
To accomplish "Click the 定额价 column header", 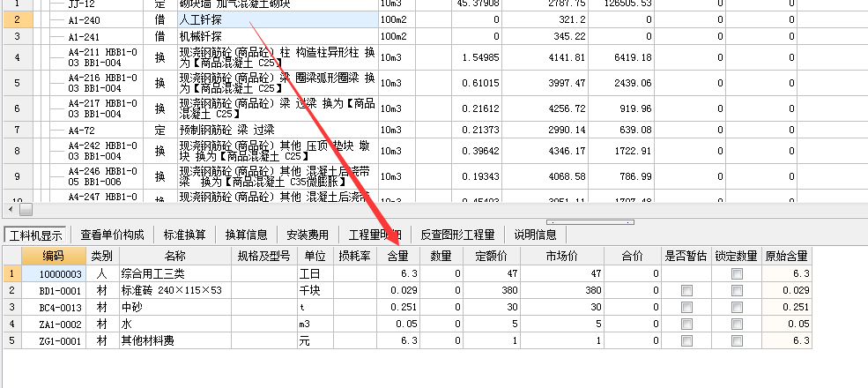I will coord(492,256).
